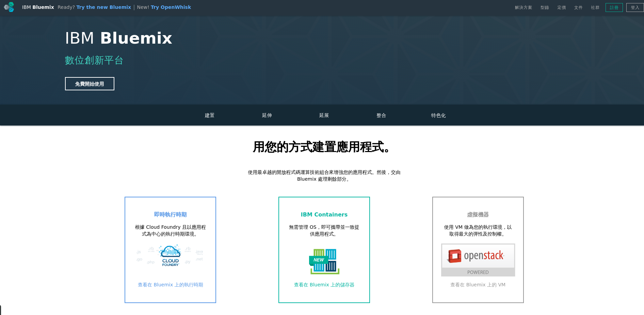Image resolution: width=644 pixels, height=315 pixels.
Task: Click the 虛擬機器 card title
Action: [478, 214]
